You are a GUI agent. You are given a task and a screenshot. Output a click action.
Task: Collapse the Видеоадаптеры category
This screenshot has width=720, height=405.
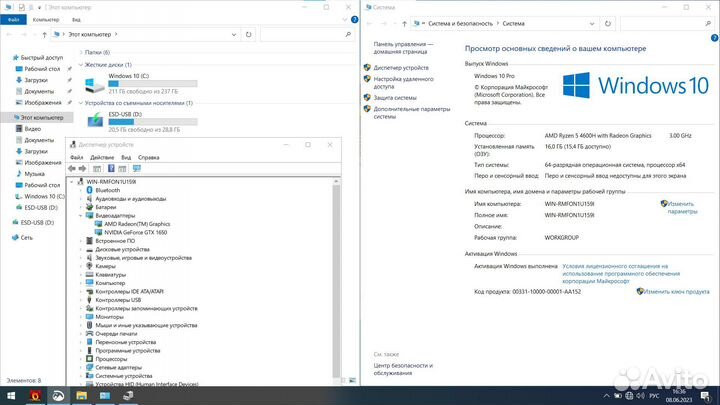(81, 215)
